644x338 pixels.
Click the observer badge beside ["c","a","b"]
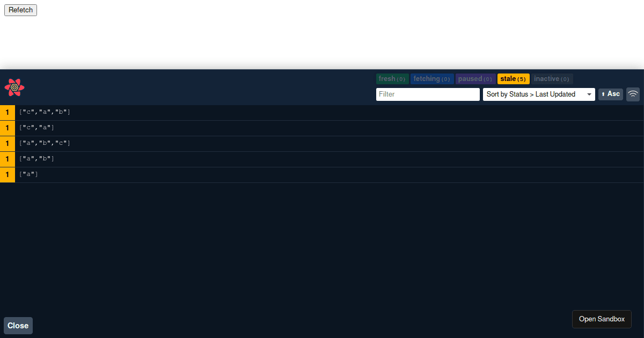(7, 112)
